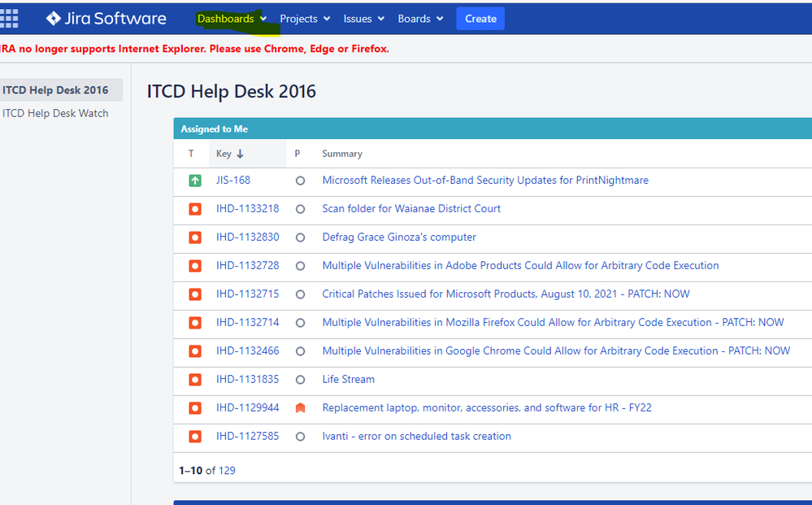Screen dimensions: 812x505
Task: Click the issue type icon for IHD-1129944
Action: point(195,408)
